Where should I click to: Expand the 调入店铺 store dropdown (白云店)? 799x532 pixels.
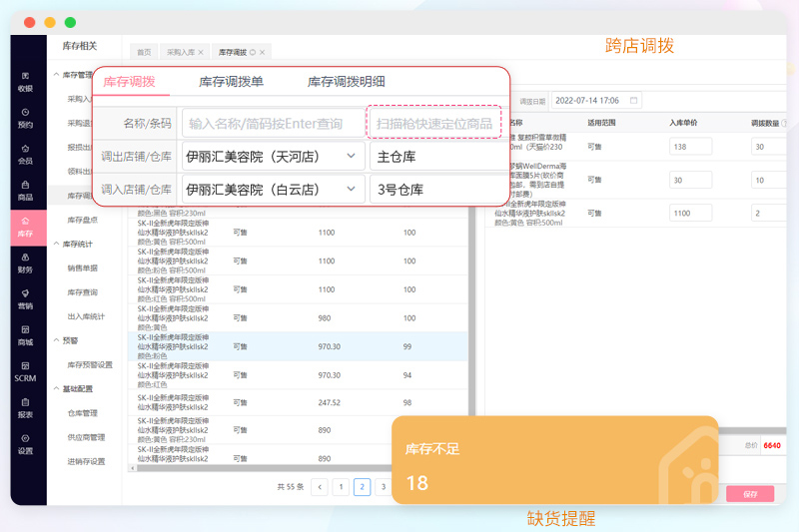point(273,189)
